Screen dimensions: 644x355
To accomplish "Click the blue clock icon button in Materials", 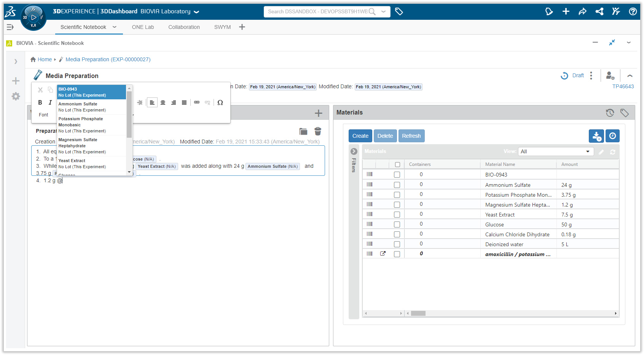I will click(612, 136).
